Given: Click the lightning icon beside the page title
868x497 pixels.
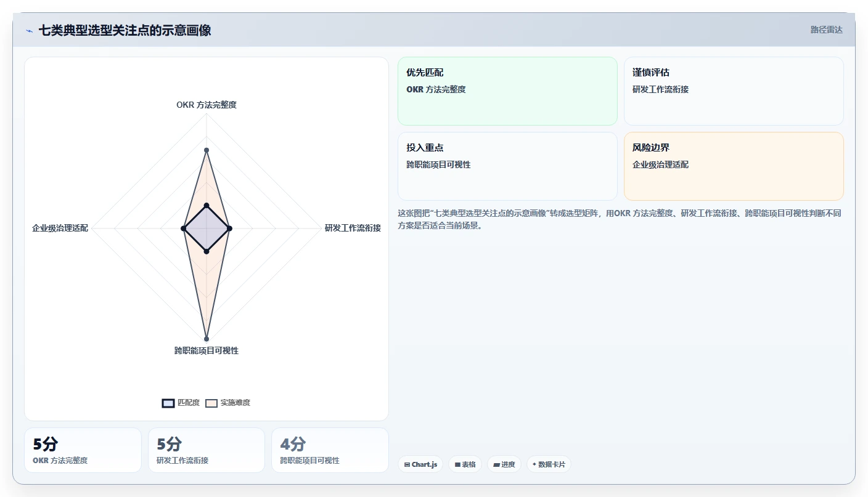Looking at the screenshot, I should point(29,30).
